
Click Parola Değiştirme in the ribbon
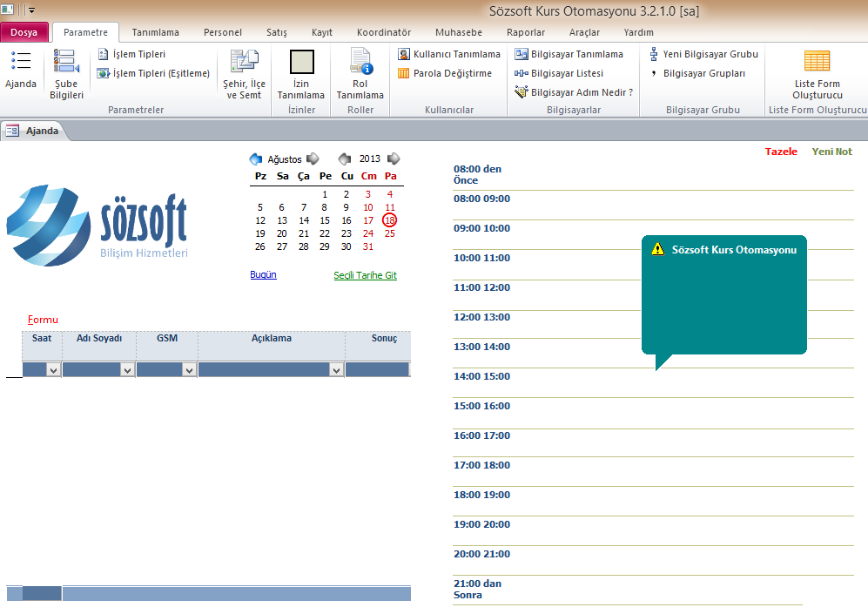point(445,73)
